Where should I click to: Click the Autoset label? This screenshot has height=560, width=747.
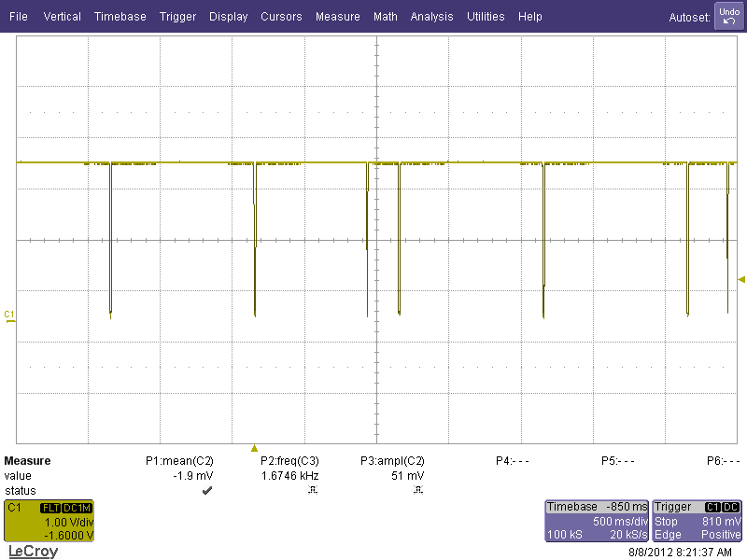pyautogui.click(x=689, y=18)
